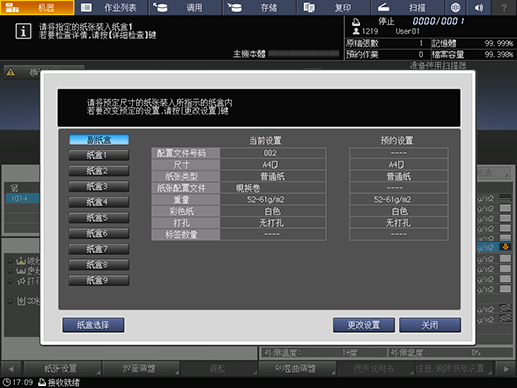The width and height of the screenshot is (517, 388).
Task: Click the left arrow at bottom bar
Action: 11,369
